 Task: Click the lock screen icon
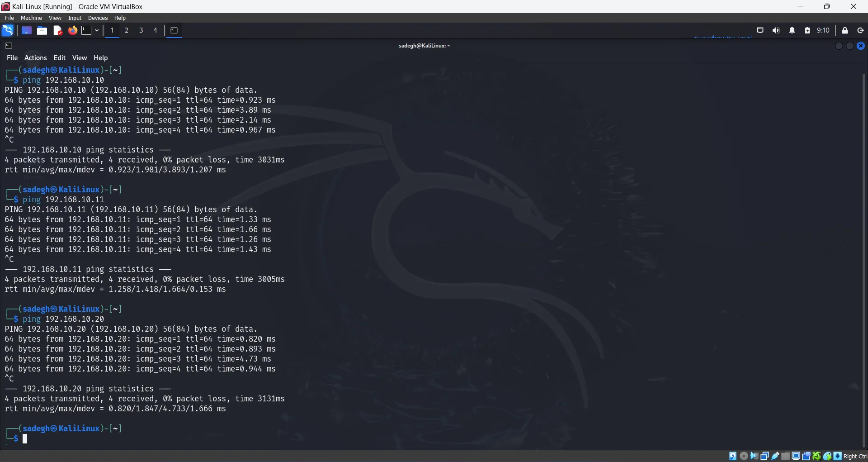coord(844,30)
